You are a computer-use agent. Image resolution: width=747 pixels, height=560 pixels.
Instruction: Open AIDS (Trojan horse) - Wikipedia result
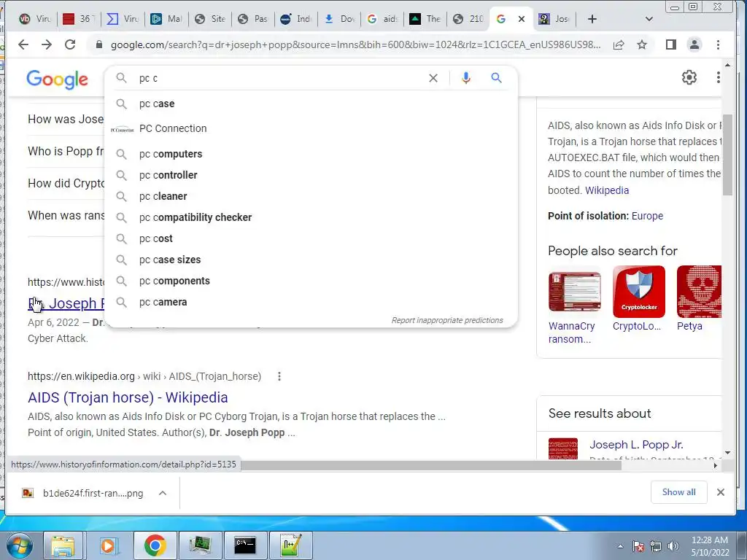click(x=128, y=397)
